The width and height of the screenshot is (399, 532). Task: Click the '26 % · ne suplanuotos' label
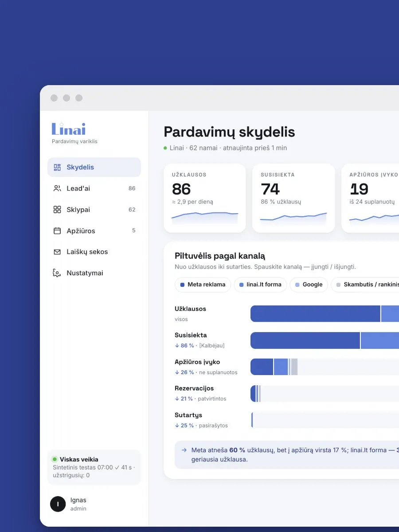pos(206,372)
